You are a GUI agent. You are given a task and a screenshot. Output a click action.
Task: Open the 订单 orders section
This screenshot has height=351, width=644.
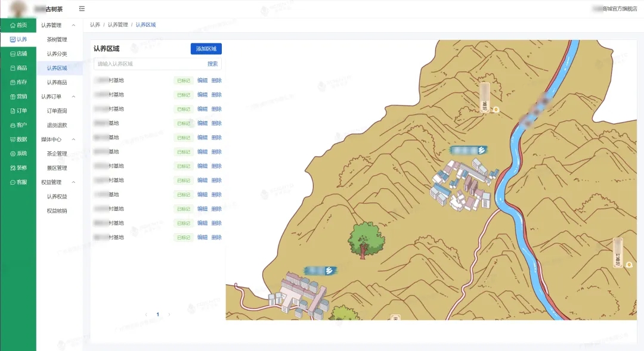click(x=18, y=111)
